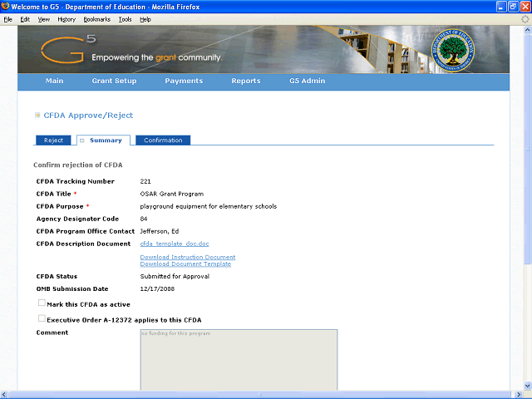
Task: Open the Edit menu
Action: [x=25, y=19]
